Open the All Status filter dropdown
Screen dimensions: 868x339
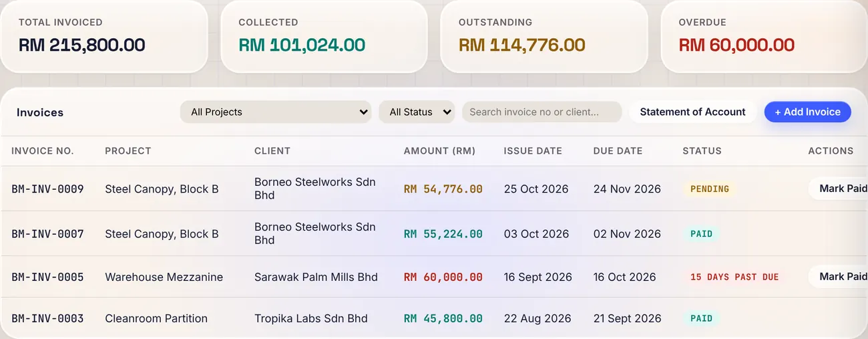pyautogui.click(x=417, y=112)
